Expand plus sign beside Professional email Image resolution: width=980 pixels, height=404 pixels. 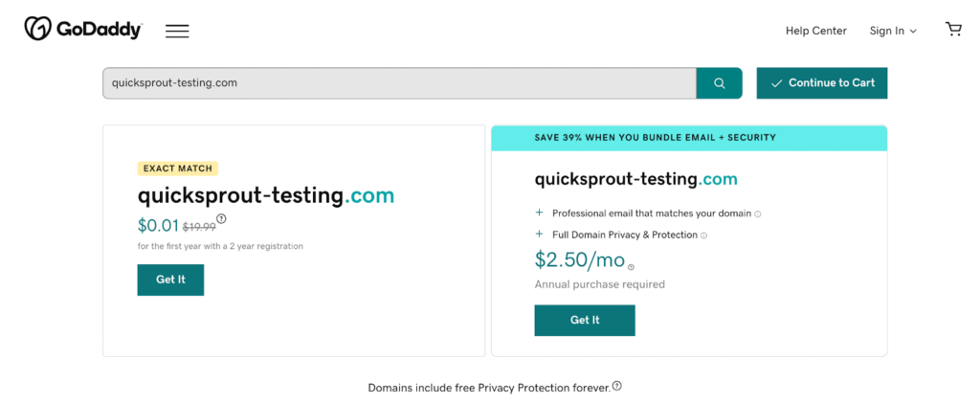[539, 213]
